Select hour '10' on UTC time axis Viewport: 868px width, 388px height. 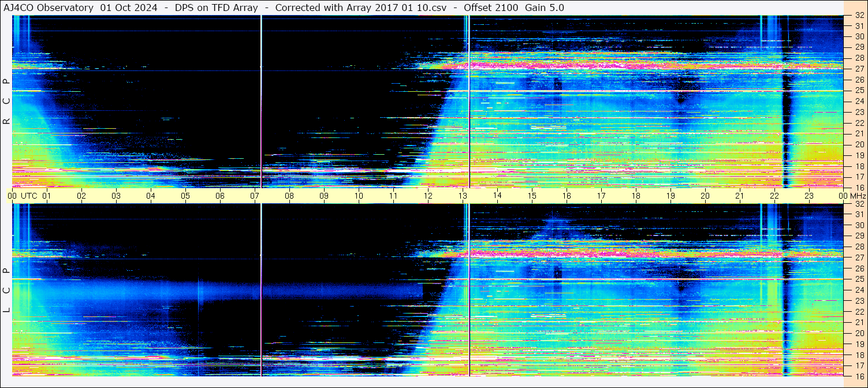[359, 196]
